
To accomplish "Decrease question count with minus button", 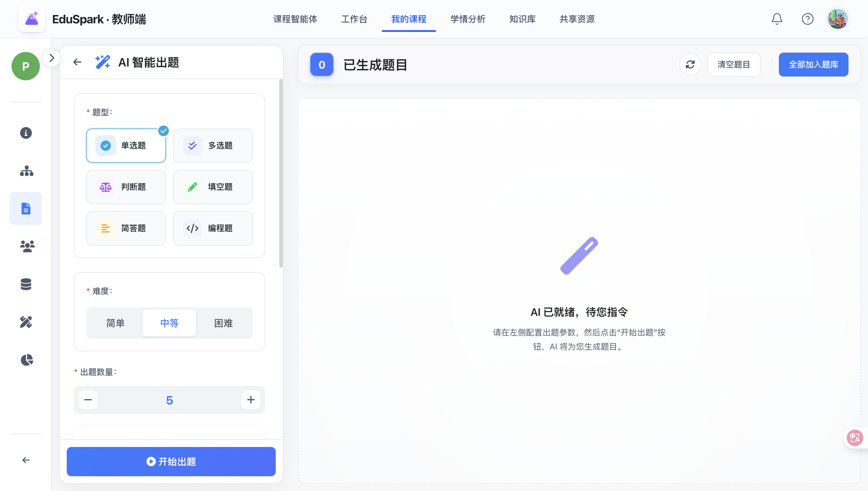I will [x=88, y=400].
